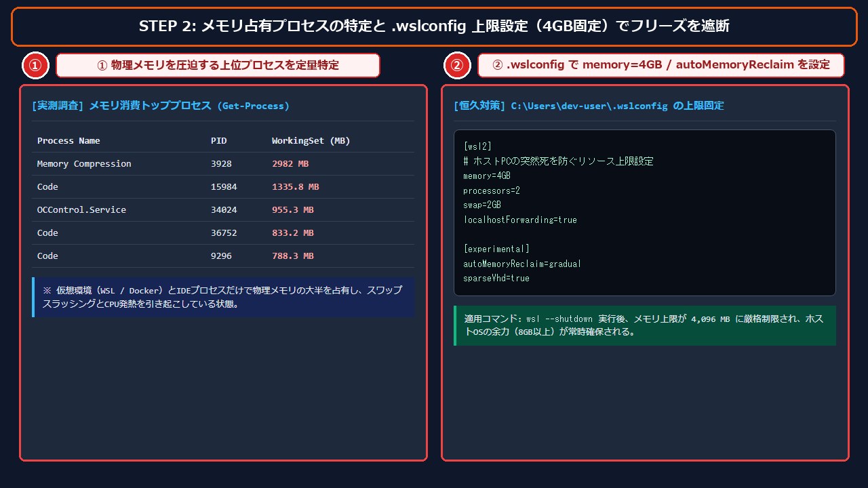Select the .wslconfig で memory=4GB heading label
Viewport: 868px width, 488px height.
tap(661, 66)
